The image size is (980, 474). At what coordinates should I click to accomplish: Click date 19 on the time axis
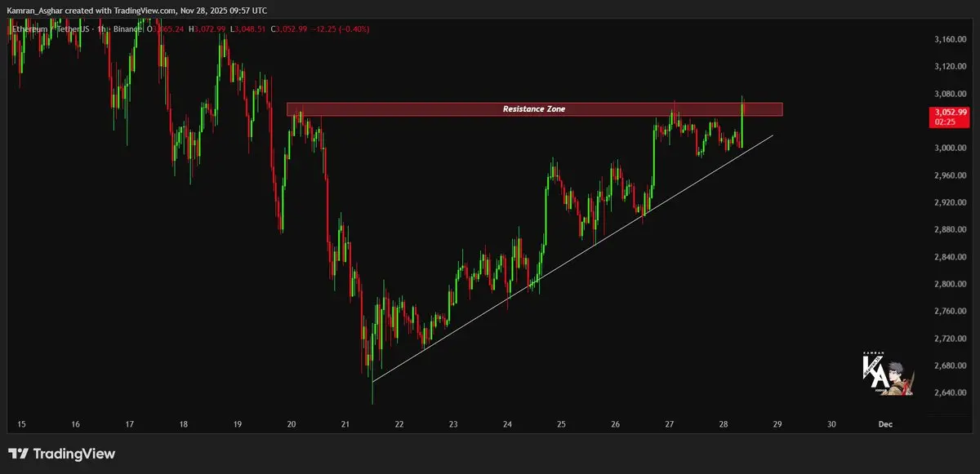click(237, 424)
